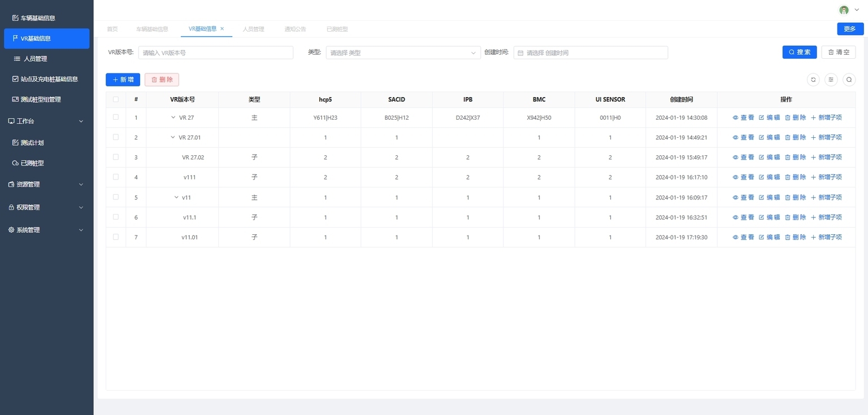868x415 pixels.
Task: Focus the VR版本号 input field
Action: coord(216,53)
